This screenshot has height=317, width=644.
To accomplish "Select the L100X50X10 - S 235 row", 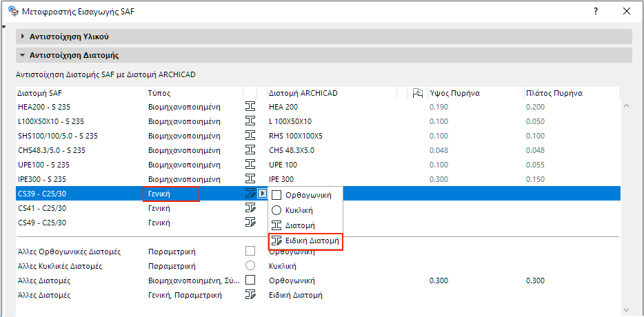I will point(318,121).
